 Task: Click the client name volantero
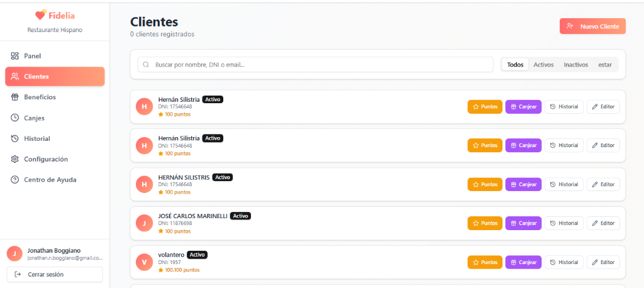click(171, 255)
